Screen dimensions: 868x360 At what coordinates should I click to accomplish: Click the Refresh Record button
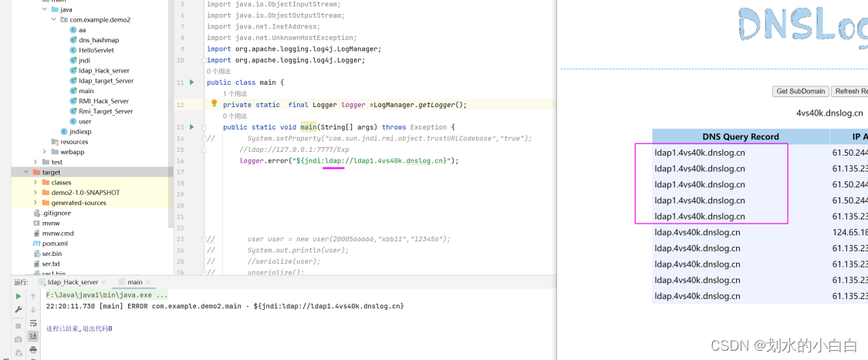coord(849,91)
